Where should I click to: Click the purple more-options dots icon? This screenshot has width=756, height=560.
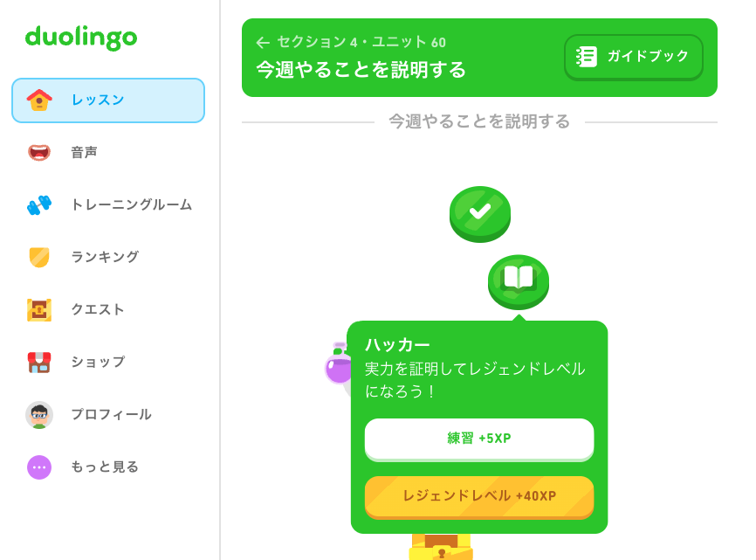(x=39, y=467)
